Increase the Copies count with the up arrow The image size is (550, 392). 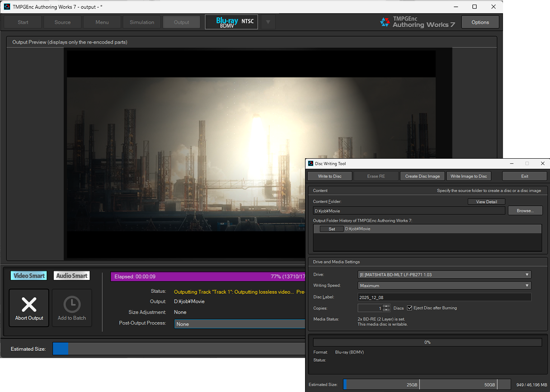[386, 306]
